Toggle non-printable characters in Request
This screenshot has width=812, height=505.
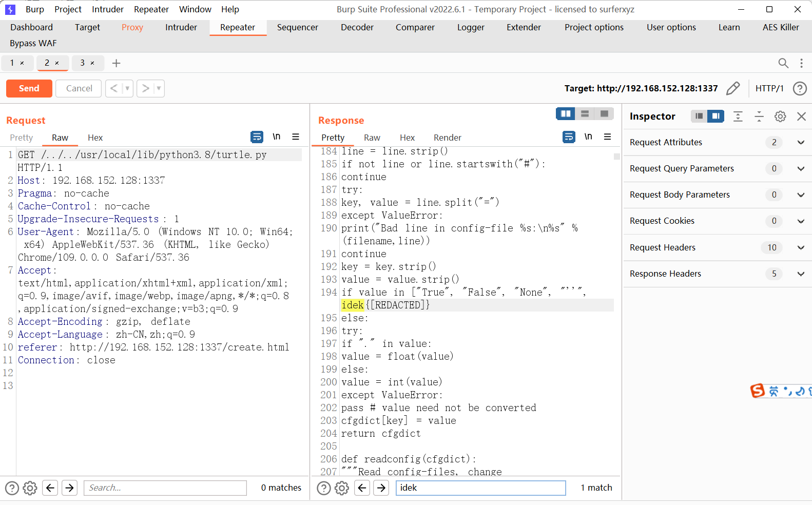[x=276, y=137]
